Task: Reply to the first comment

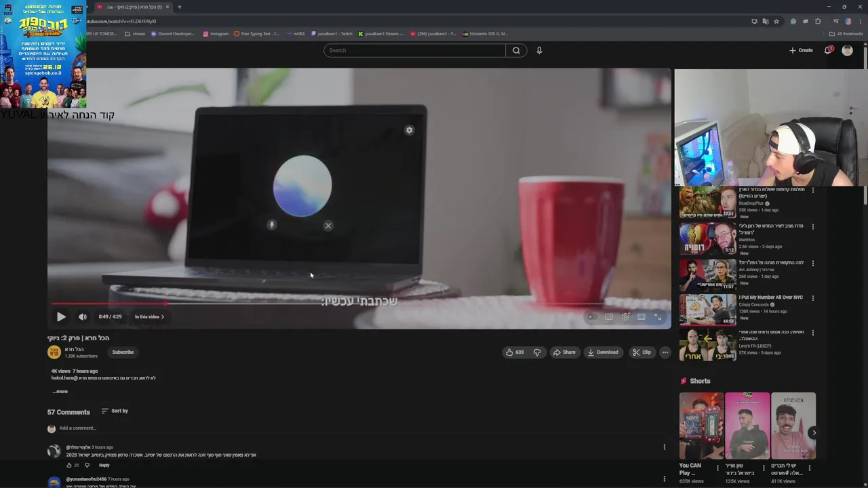Action: pyautogui.click(x=104, y=465)
